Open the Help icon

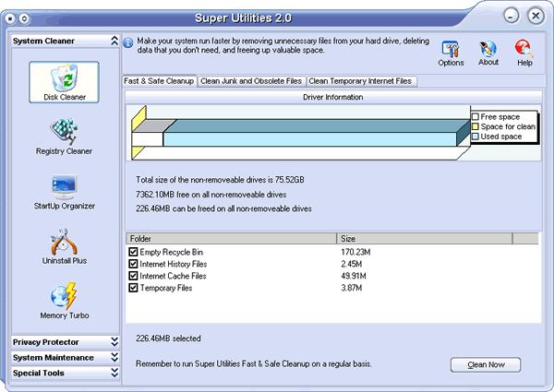(524, 53)
